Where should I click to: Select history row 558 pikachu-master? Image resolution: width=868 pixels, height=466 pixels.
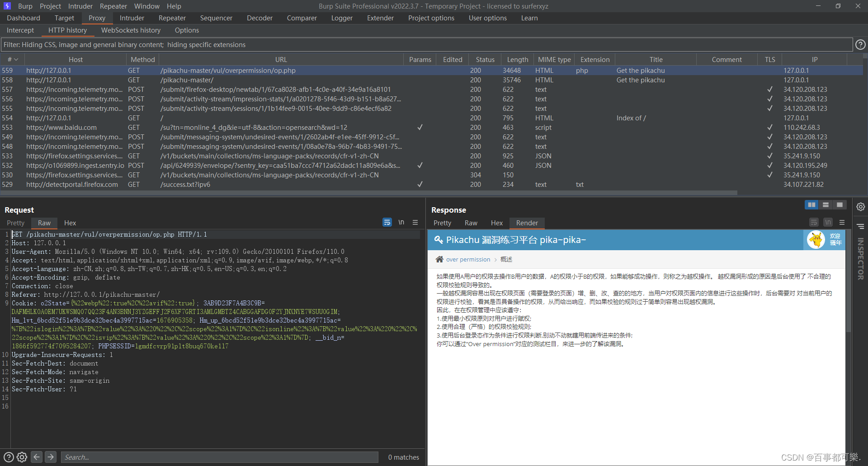click(x=432, y=80)
